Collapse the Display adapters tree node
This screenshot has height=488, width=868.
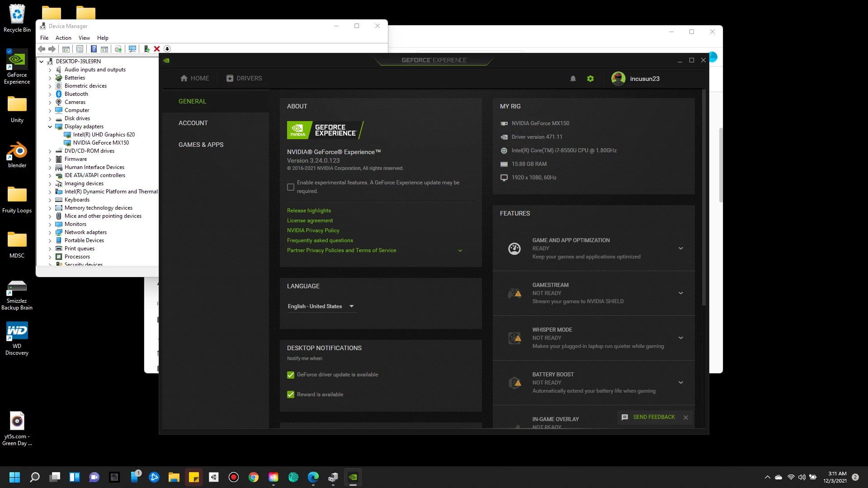[x=50, y=127]
